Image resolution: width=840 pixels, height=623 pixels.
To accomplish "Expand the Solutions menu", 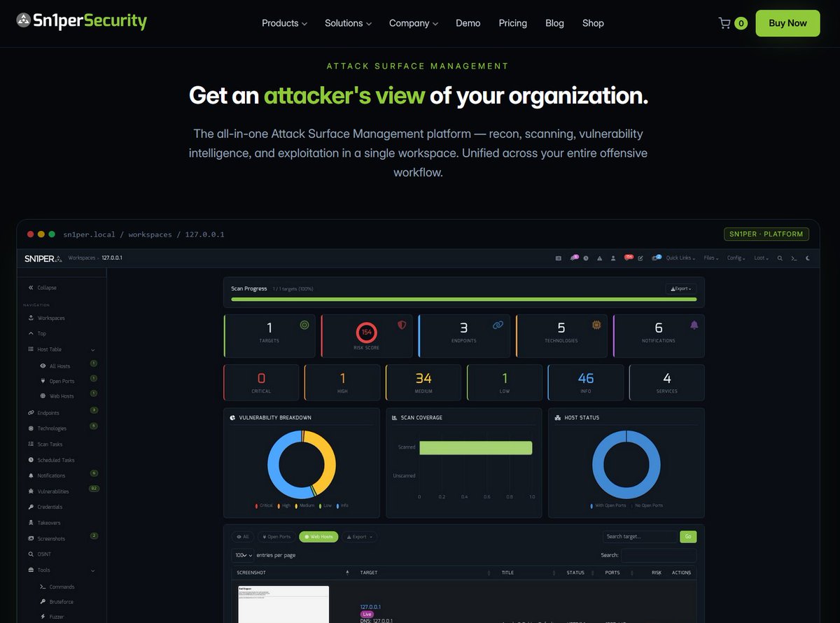I will click(348, 23).
